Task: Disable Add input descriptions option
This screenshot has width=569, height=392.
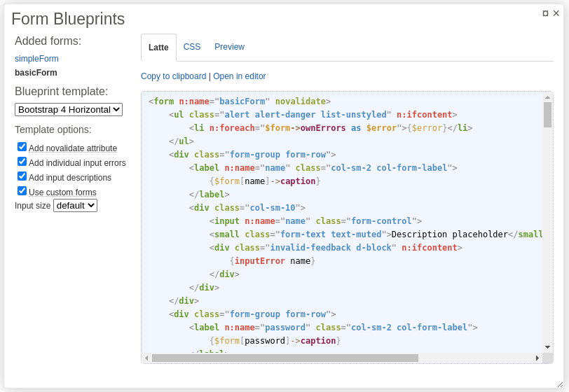Action: [x=22, y=176]
